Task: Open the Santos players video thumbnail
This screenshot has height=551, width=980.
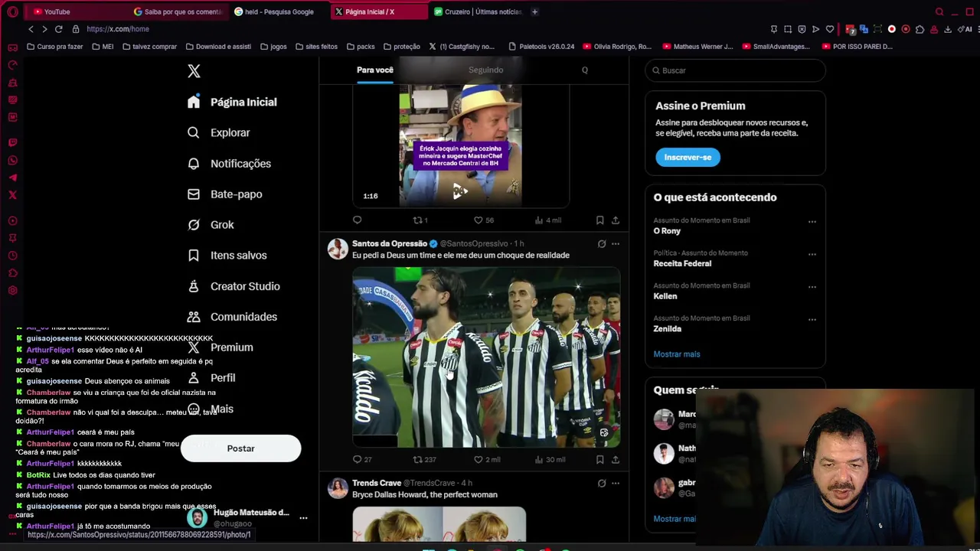Action: 486,357
